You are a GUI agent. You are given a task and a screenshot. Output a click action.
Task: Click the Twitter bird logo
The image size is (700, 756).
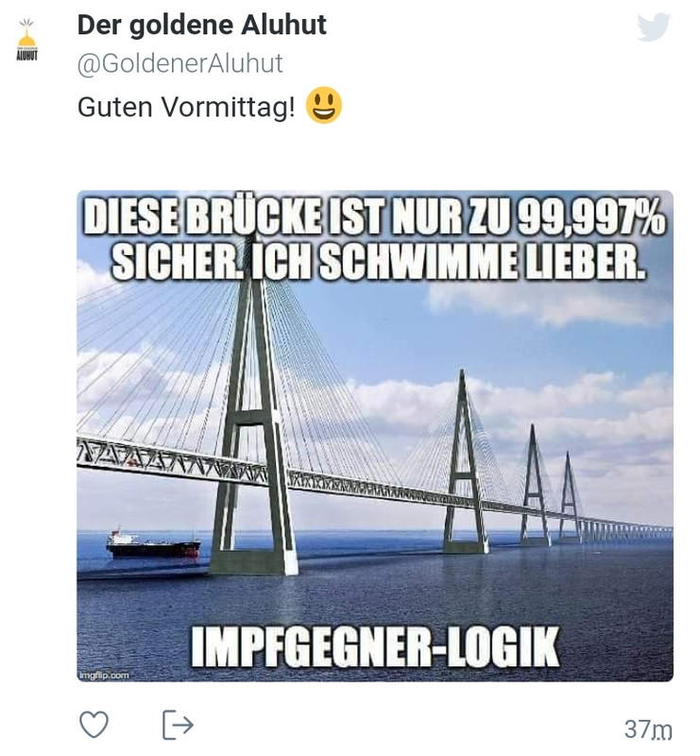click(x=654, y=27)
